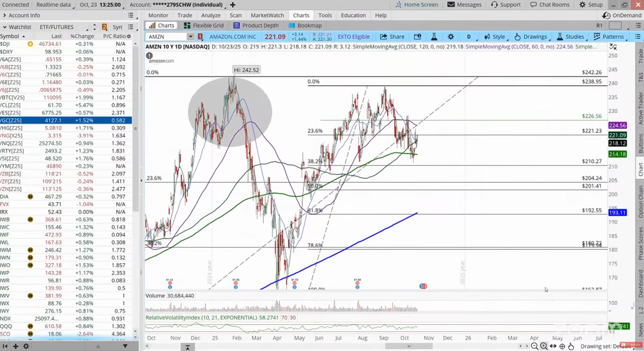
Task: Open Support
Action: [x=506, y=5]
